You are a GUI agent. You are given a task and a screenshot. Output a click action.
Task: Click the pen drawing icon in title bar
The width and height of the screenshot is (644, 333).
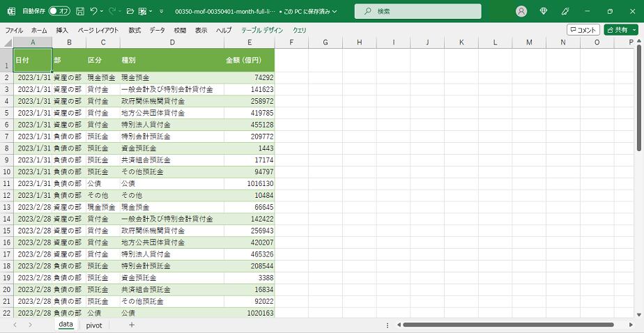(565, 11)
